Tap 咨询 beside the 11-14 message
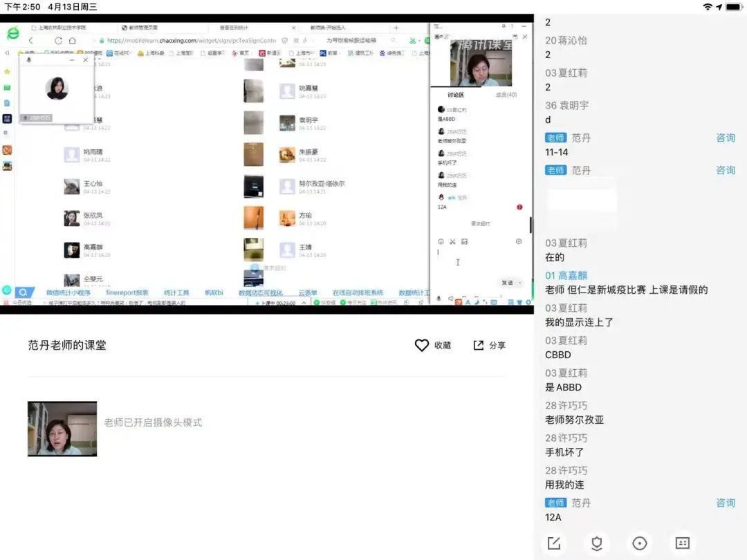 click(x=726, y=138)
